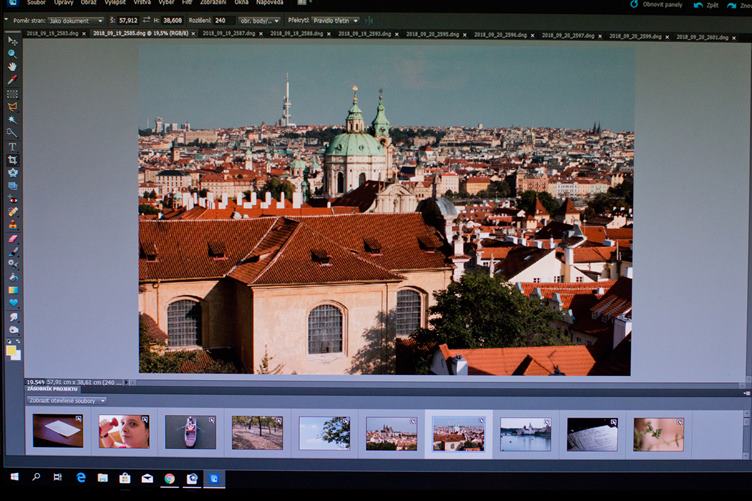
Task: Select the rowing boat thumbnail in project bin
Action: point(190,432)
